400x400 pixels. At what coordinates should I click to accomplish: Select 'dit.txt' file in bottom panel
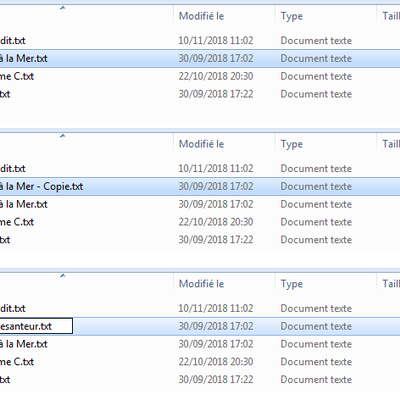(x=200, y=308)
